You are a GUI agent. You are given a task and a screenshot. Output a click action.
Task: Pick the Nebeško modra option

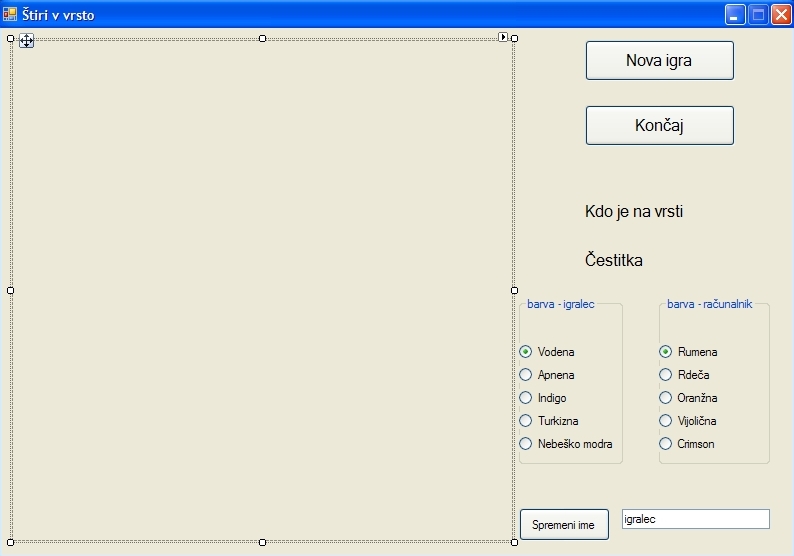tap(526, 444)
